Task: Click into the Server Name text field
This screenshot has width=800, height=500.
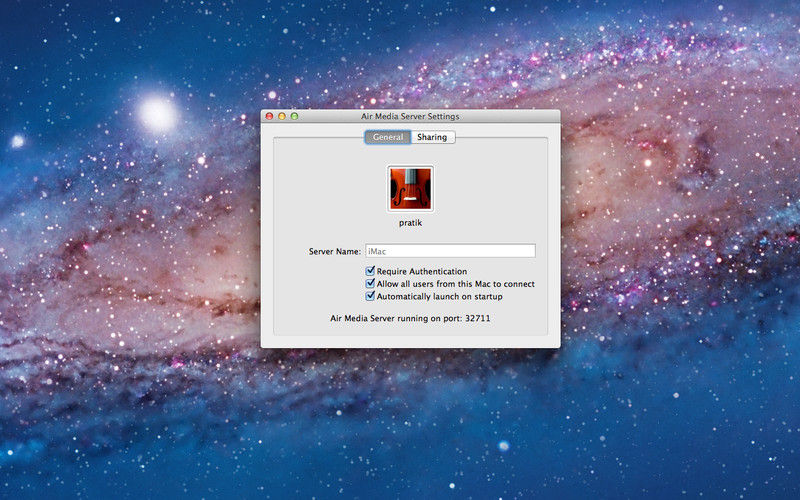Action: [450, 251]
